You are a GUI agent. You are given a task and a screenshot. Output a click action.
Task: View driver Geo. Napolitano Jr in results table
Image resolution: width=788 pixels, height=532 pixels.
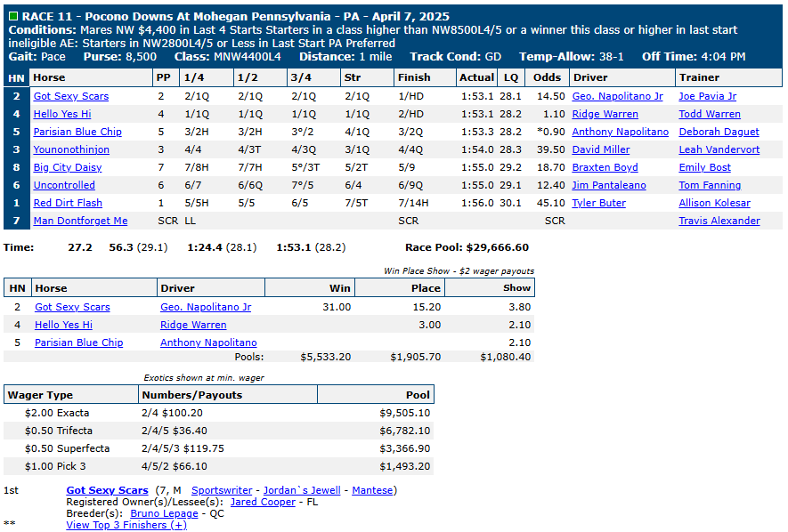point(618,96)
